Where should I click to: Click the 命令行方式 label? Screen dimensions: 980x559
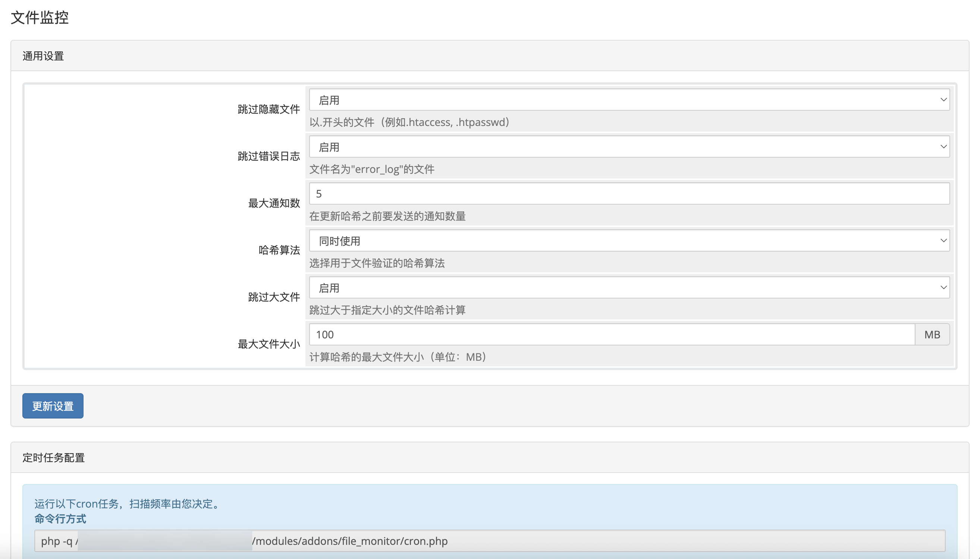point(60,519)
